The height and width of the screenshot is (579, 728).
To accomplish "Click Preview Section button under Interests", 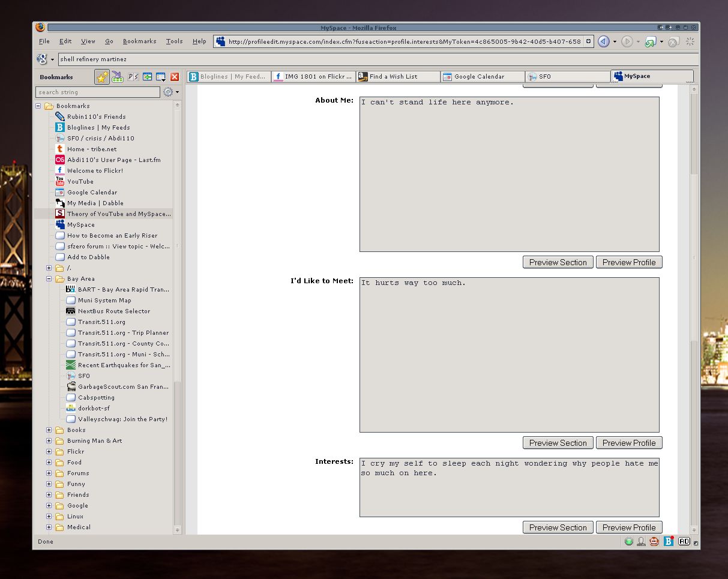I will pyautogui.click(x=558, y=527).
